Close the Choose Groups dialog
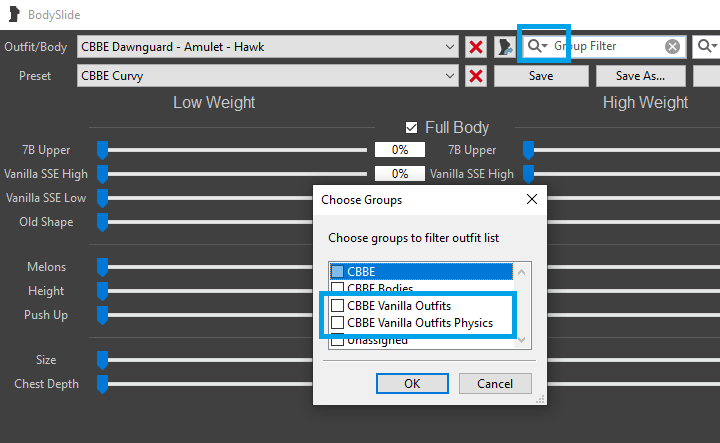Image resolution: width=720 pixels, height=443 pixels. [532, 199]
